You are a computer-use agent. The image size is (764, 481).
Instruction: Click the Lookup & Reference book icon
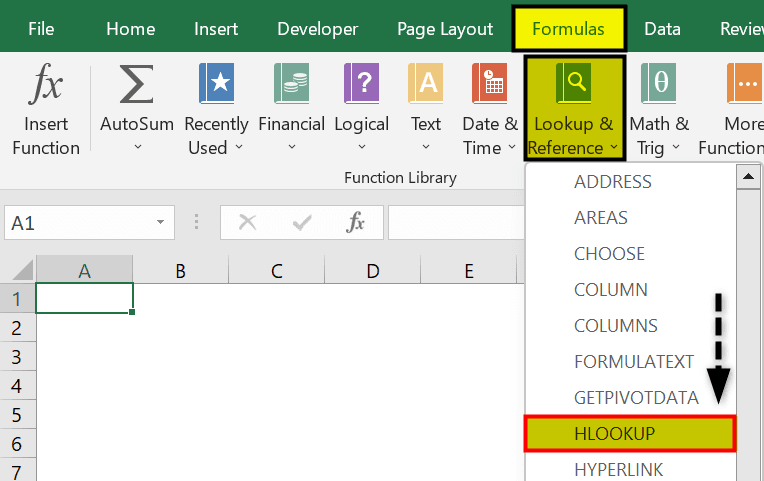pos(574,83)
